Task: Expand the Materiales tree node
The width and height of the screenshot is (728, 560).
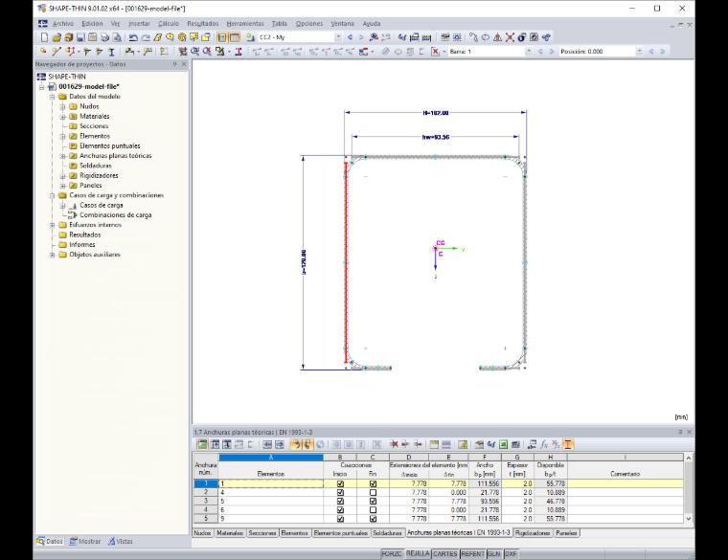Action: click(x=62, y=117)
